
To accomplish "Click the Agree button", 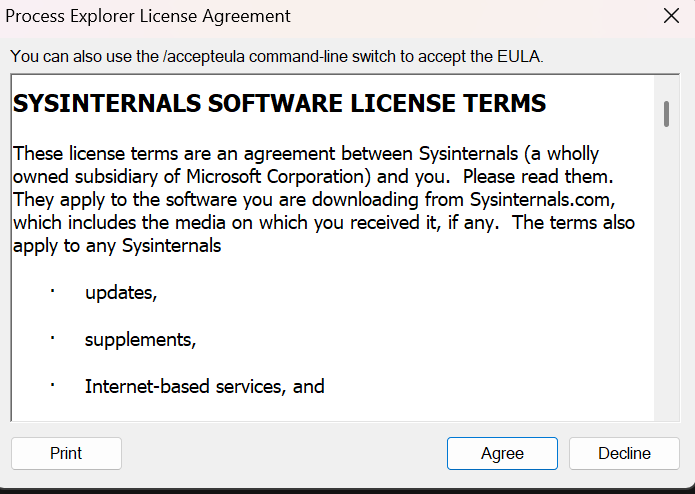I will pyautogui.click(x=502, y=453).
